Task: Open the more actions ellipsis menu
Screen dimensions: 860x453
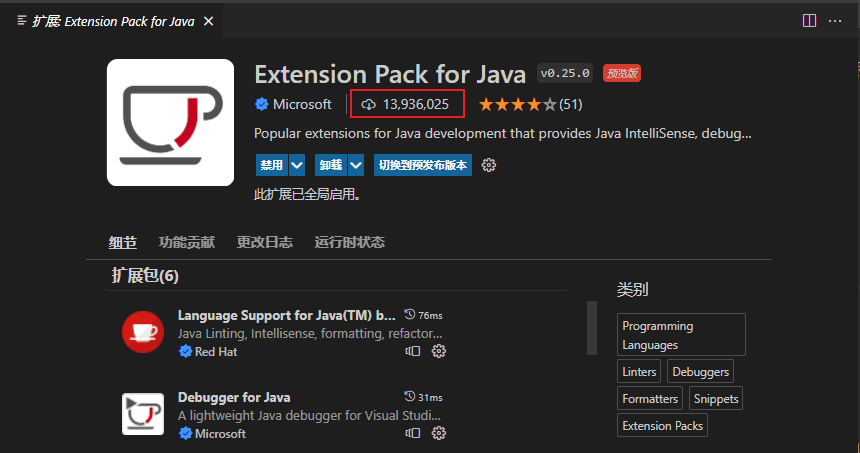Action: pyautogui.click(x=835, y=21)
